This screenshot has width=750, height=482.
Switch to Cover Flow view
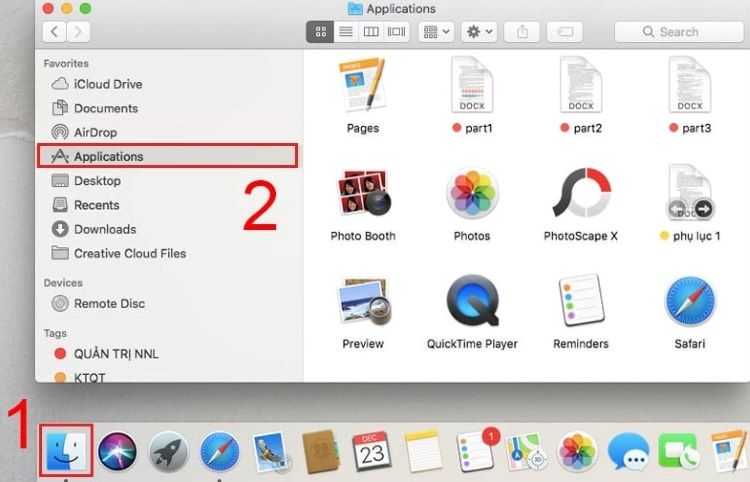click(396, 32)
